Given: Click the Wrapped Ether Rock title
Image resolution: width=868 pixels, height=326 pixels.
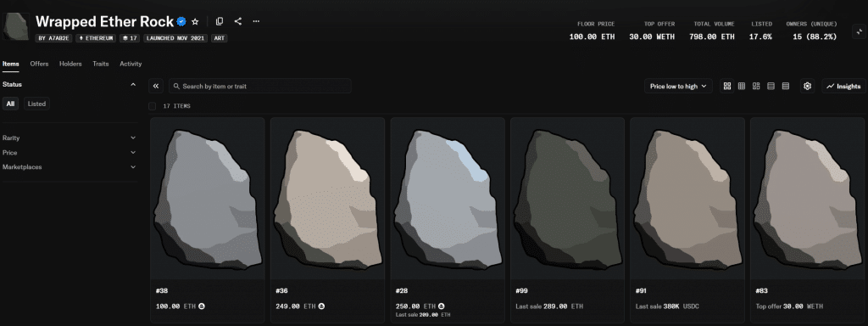Looking at the screenshot, I should (104, 21).
